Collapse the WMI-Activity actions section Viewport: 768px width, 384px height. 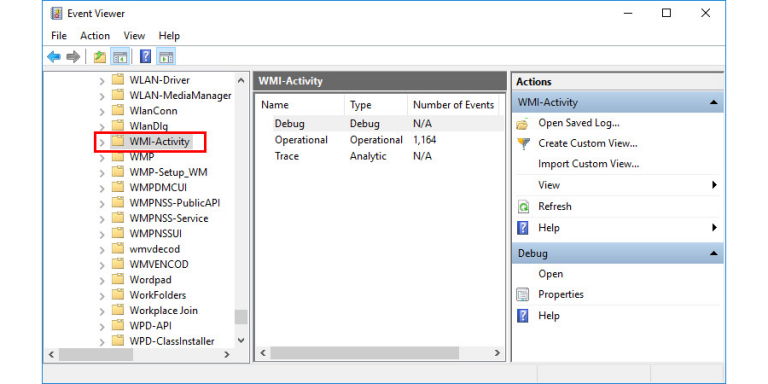pos(713,103)
